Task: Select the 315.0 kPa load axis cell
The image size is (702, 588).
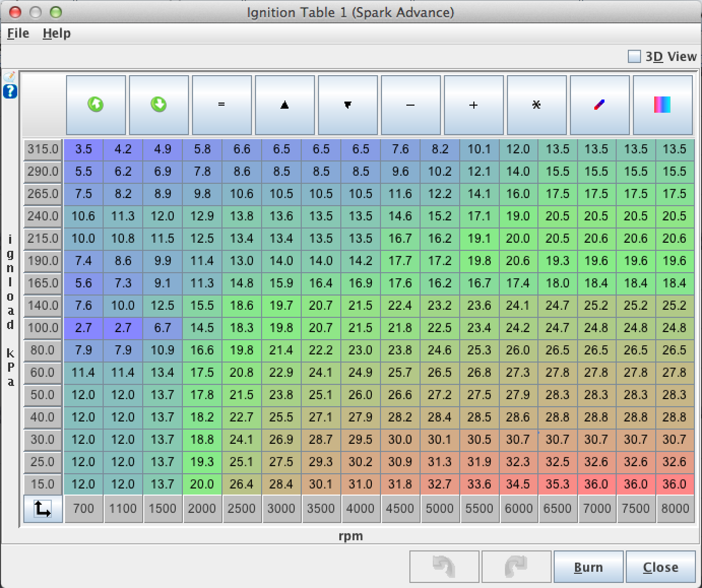Action: point(43,149)
